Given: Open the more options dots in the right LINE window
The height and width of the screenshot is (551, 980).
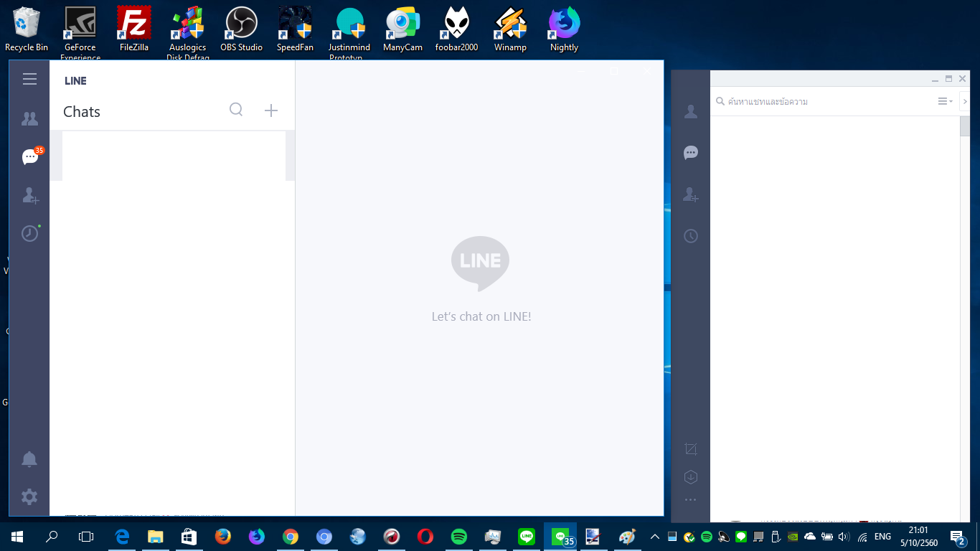Looking at the screenshot, I should coord(691,500).
